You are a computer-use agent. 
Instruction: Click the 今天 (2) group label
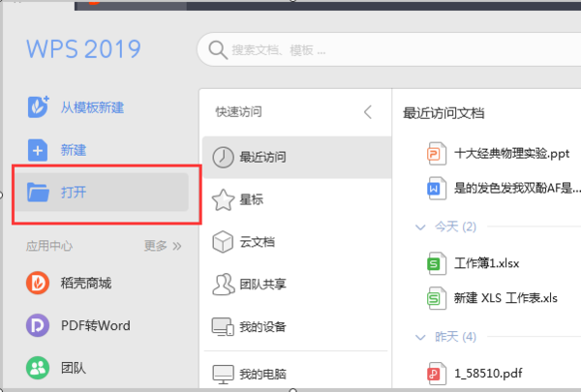coord(455,226)
